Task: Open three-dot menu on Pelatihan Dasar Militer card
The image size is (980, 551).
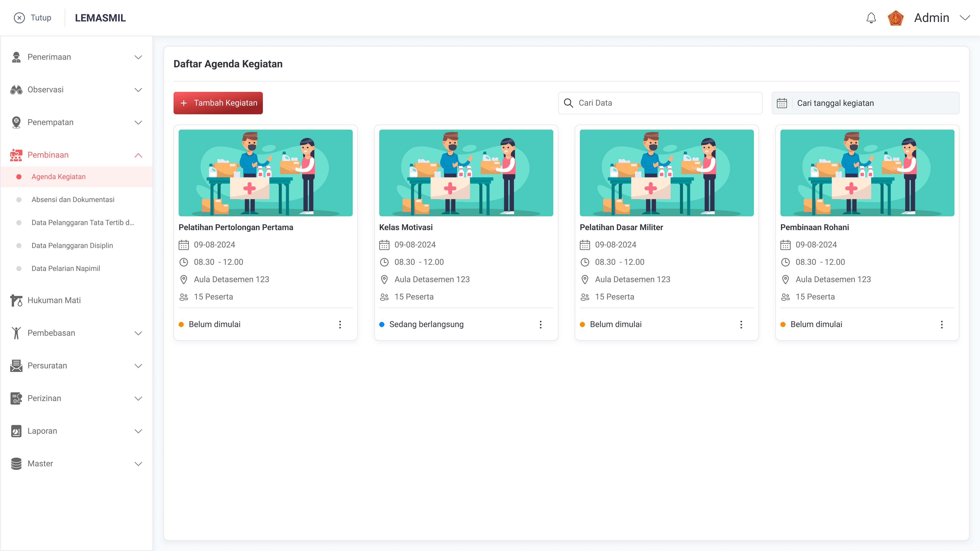Action: pyautogui.click(x=741, y=324)
